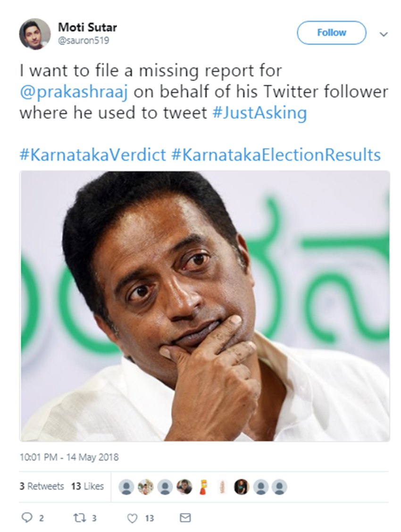Open the tweet timestamp 14 May 2018

[x=69, y=457]
